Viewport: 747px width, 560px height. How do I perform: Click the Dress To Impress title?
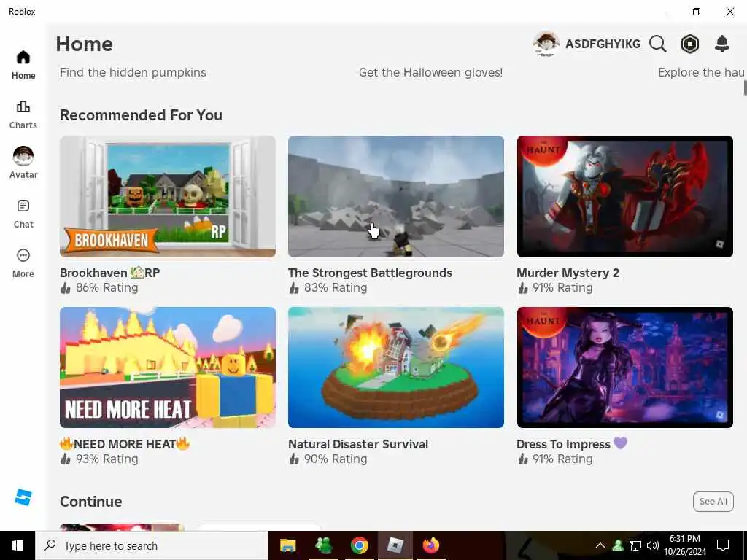click(x=572, y=444)
